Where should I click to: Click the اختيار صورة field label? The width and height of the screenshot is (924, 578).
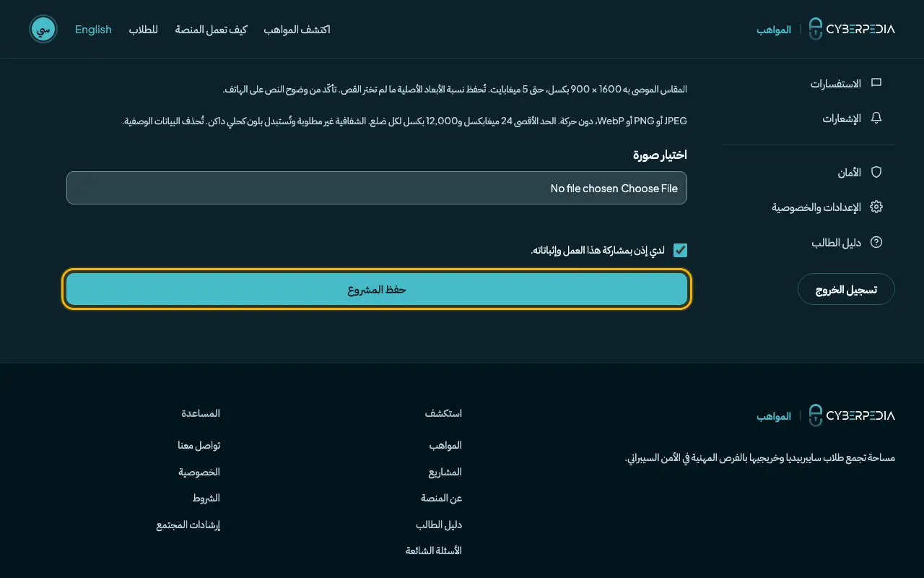660,155
